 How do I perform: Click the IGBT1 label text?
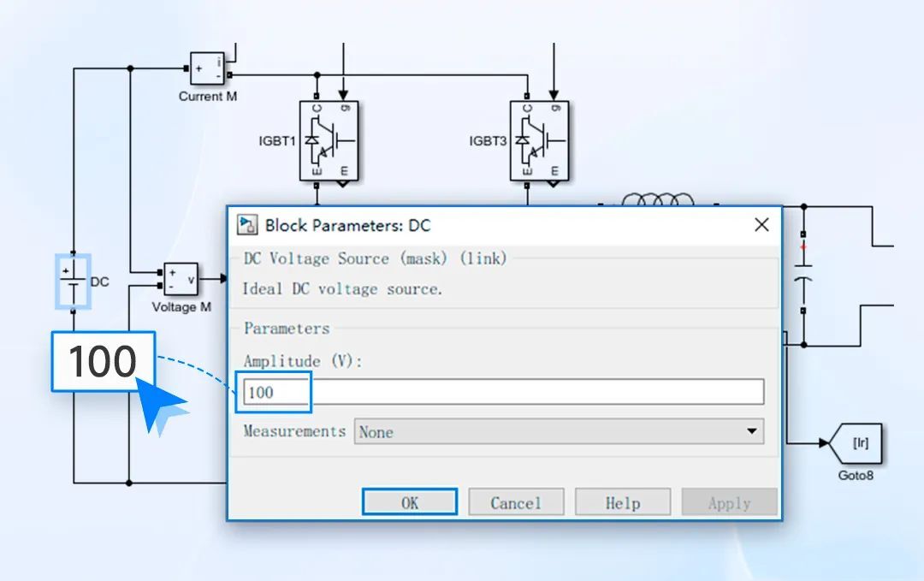(x=277, y=141)
